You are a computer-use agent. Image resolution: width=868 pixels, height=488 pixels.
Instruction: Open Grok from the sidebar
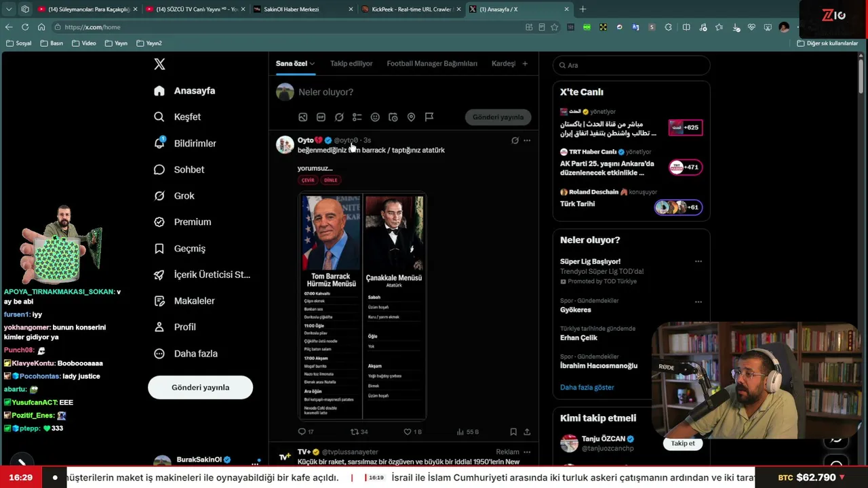click(x=174, y=196)
